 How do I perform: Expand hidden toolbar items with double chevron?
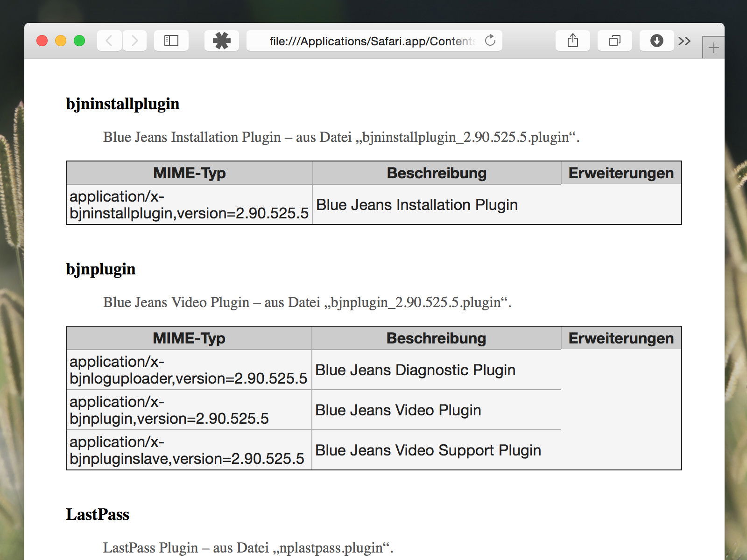(684, 41)
